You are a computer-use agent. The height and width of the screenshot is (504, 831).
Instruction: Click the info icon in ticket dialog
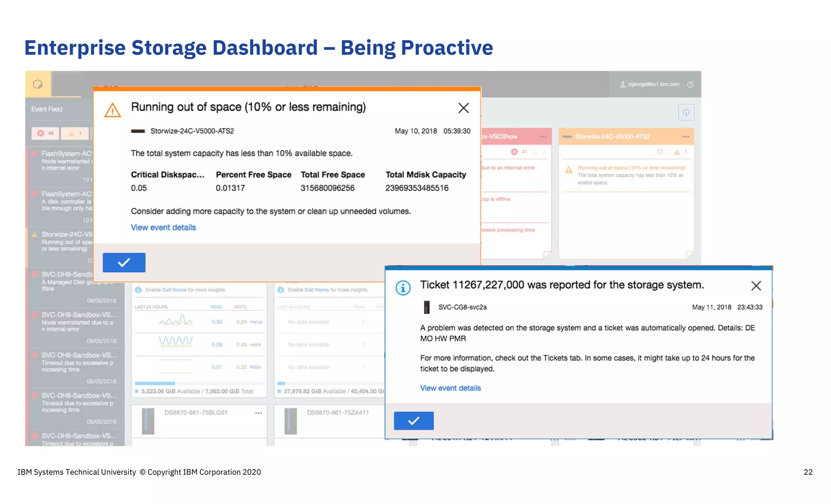(403, 288)
